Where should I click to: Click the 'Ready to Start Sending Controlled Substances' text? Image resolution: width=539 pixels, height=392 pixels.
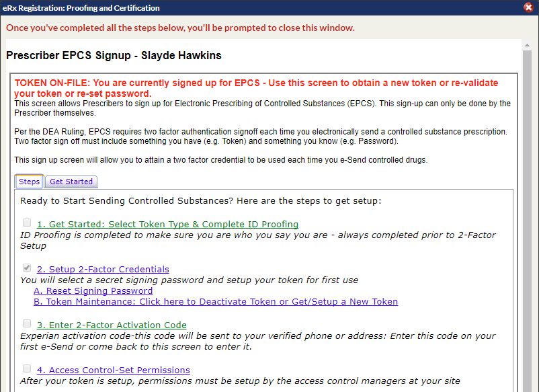click(x=200, y=201)
